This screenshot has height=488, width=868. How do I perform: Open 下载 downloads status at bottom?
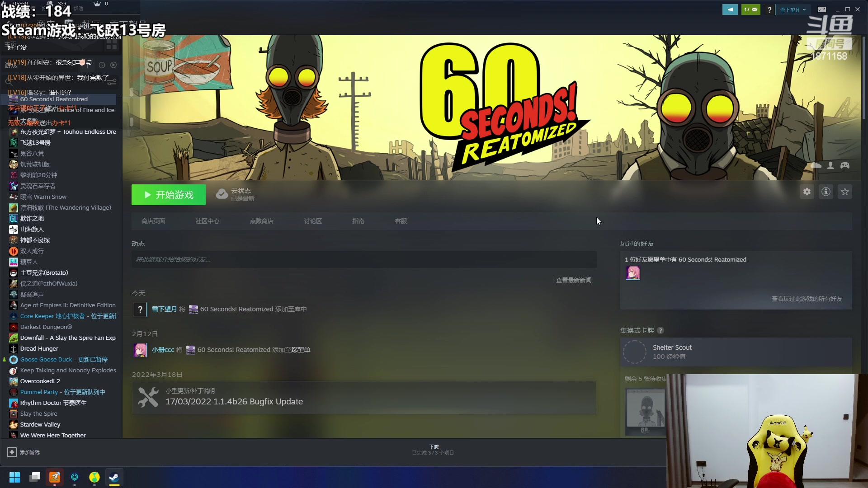pos(433,450)
